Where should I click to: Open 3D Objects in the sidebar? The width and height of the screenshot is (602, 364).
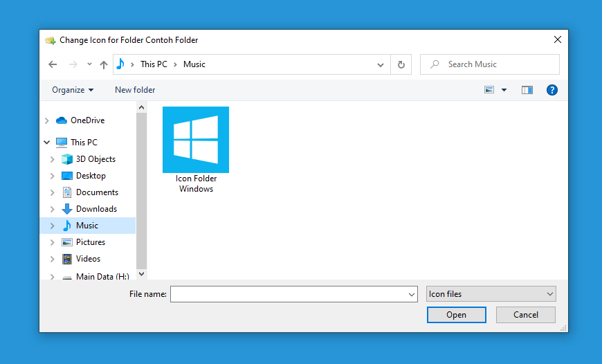coord(95,159)
